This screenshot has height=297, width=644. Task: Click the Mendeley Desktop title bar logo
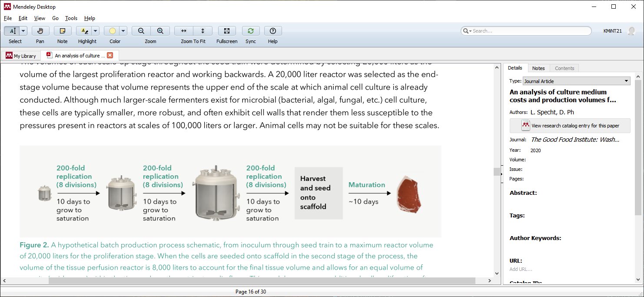[x=7, y=7]
